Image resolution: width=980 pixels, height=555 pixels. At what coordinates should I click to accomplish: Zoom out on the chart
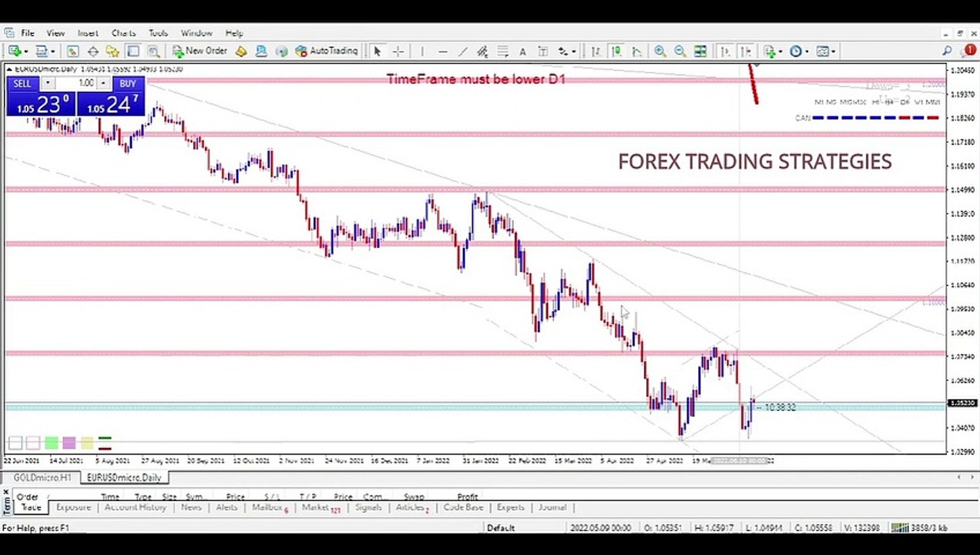[680, 51]
